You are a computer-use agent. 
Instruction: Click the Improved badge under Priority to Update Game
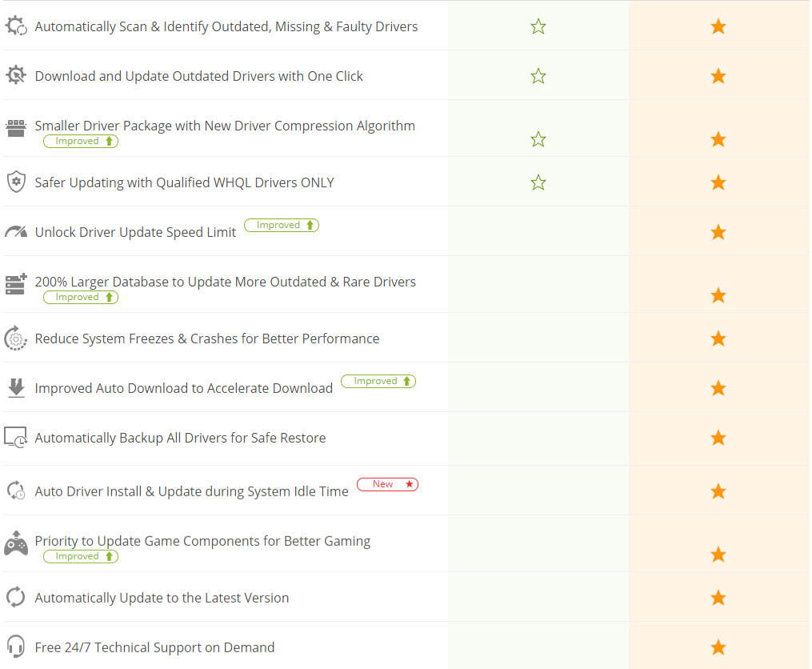[81, 556]
